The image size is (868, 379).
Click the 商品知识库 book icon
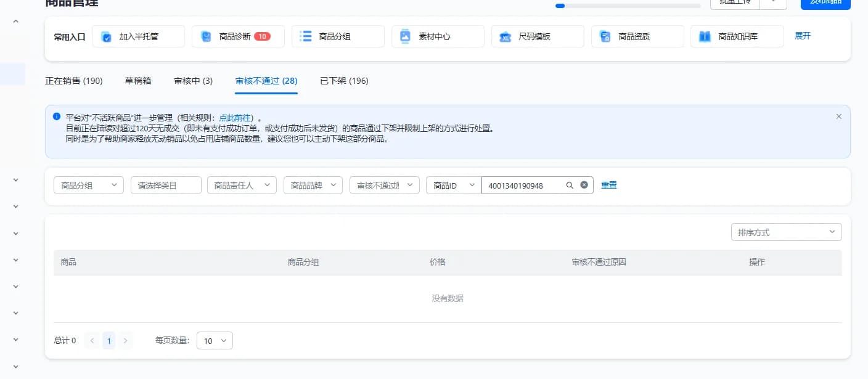705,36
